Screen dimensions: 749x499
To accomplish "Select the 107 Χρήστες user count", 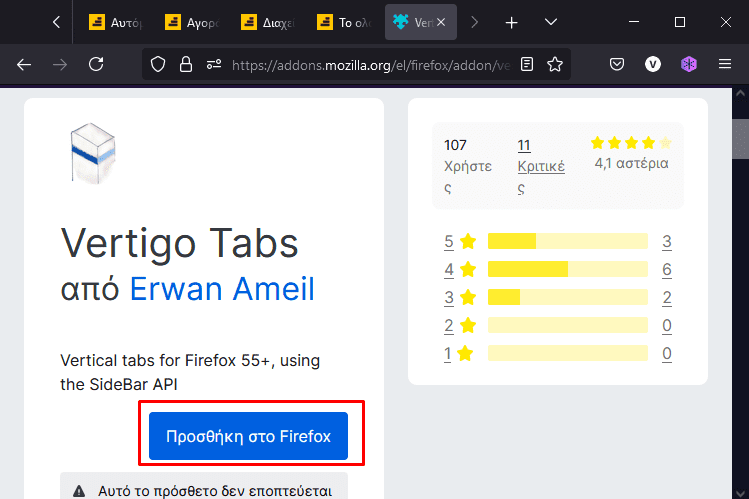I will tap(468, 167).
